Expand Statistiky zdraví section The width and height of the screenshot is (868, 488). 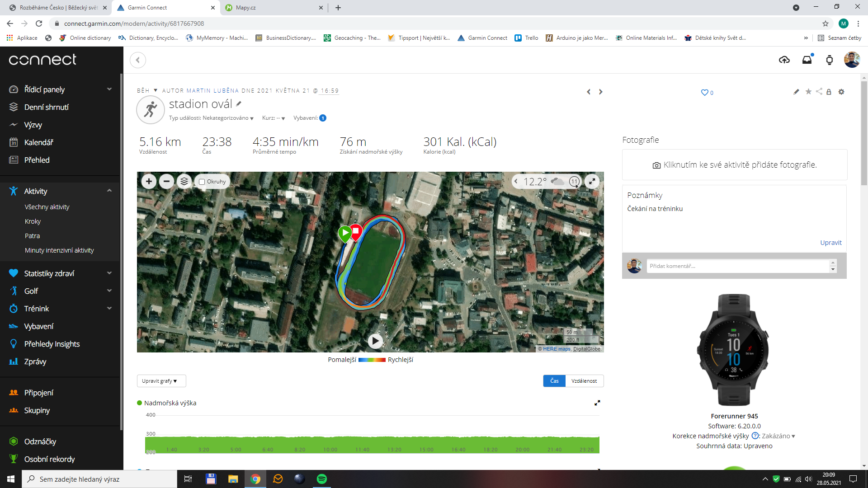pyautogui.click(x=109, y=273)
